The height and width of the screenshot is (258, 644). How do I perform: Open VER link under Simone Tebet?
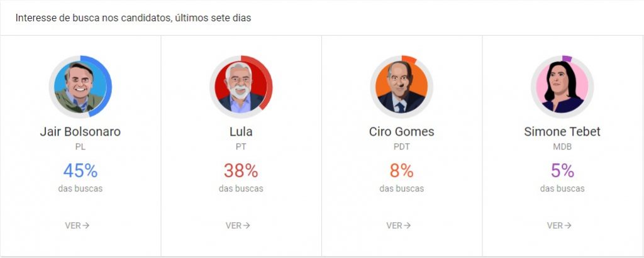tap(560, 225)
